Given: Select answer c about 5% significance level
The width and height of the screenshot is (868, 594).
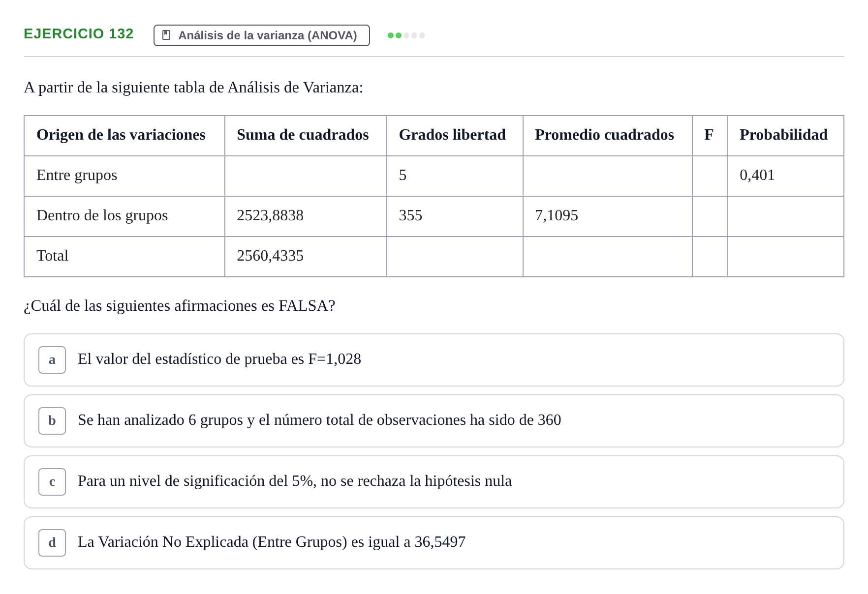Looking at the screenshot, I should click(x=434, y=482).
